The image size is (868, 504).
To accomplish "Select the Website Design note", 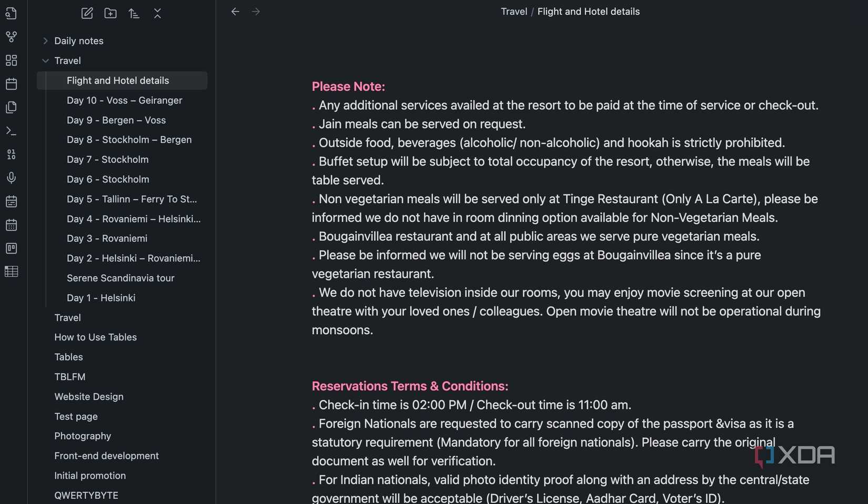I will point(89,397).
